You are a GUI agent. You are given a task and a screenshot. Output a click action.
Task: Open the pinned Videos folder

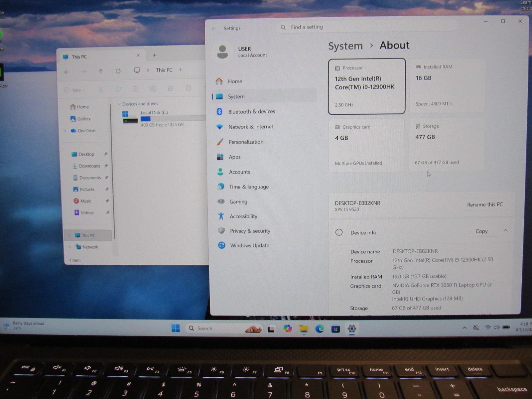[x=84, y=212]
